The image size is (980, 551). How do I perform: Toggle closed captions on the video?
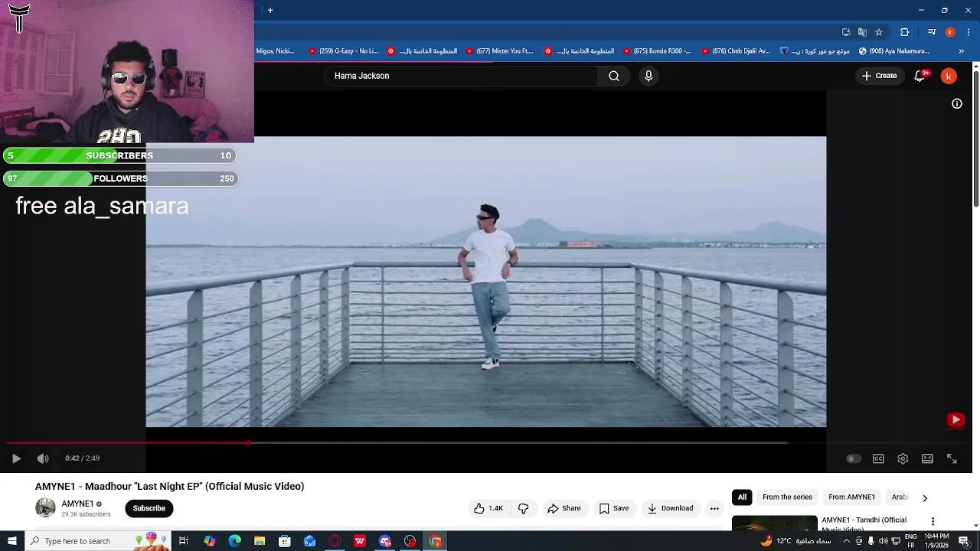point(878,458)
